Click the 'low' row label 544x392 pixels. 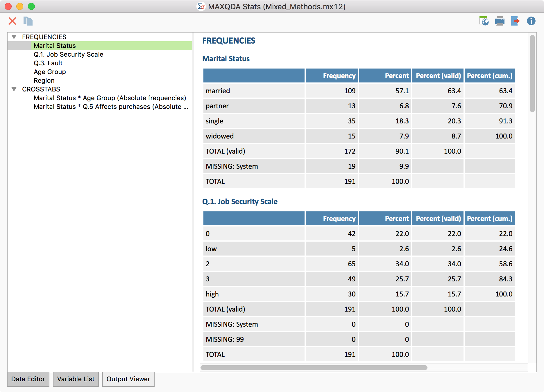pyautogui.click(x=211, y=249)
